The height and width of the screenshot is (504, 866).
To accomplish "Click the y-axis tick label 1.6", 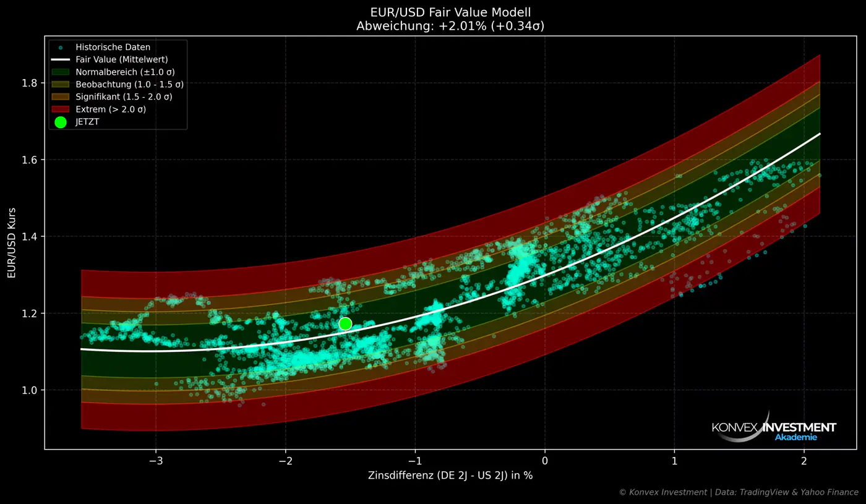I will pyautogui.click(x=28, y=160).
